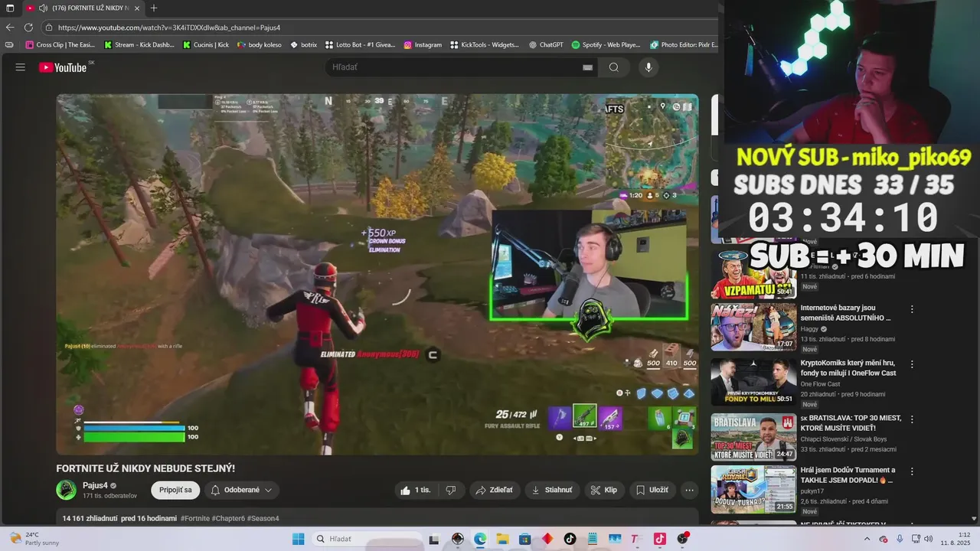This screenshot has height=551, width=980.
Task: Open Hrál jsem Dodův Turnament video thumbnail
Action: tap(753, 489)
